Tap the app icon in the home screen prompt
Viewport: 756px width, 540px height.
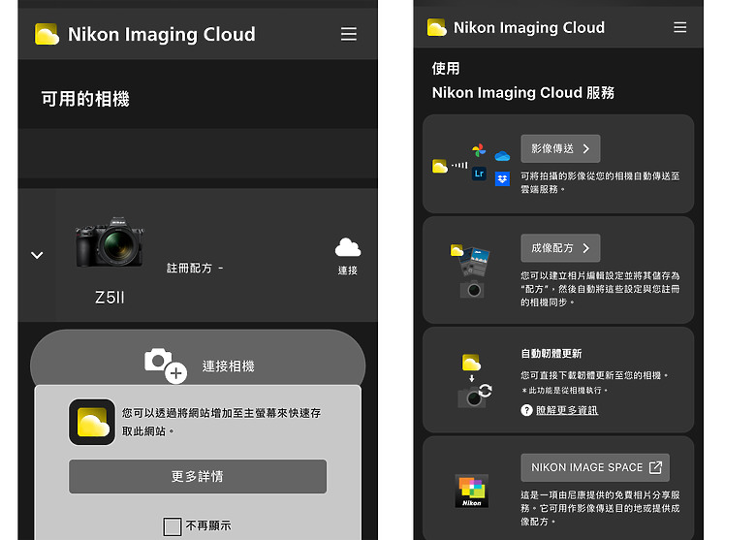click(x=92, y=422)
